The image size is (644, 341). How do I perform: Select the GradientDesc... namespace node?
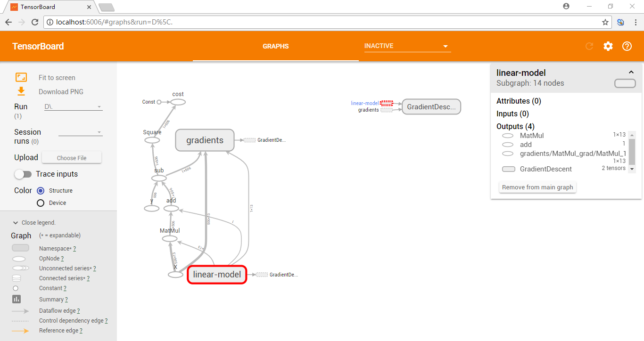coord(431,107)
